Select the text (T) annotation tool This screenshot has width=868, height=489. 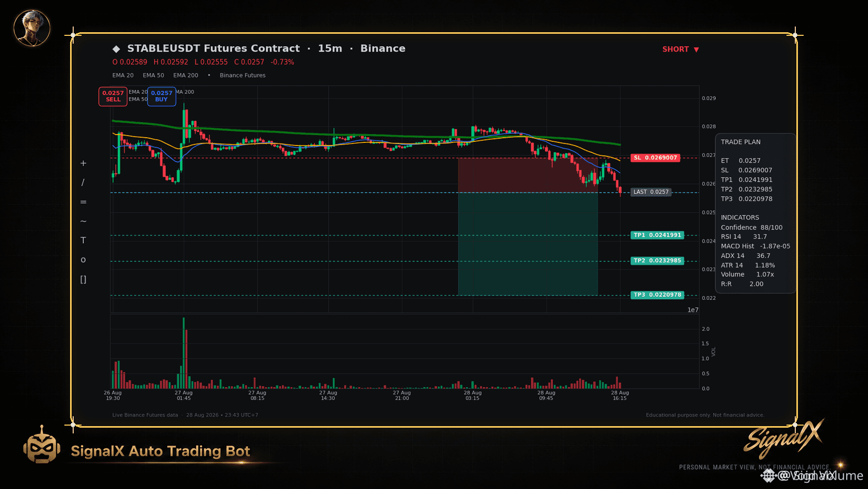click(x=83, y=240)
